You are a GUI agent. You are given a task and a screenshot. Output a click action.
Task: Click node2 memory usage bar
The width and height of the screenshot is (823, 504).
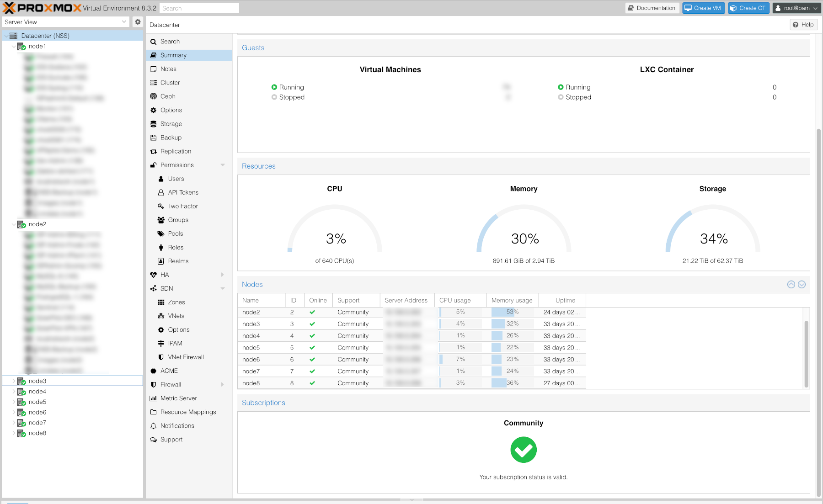pos(512,312)
